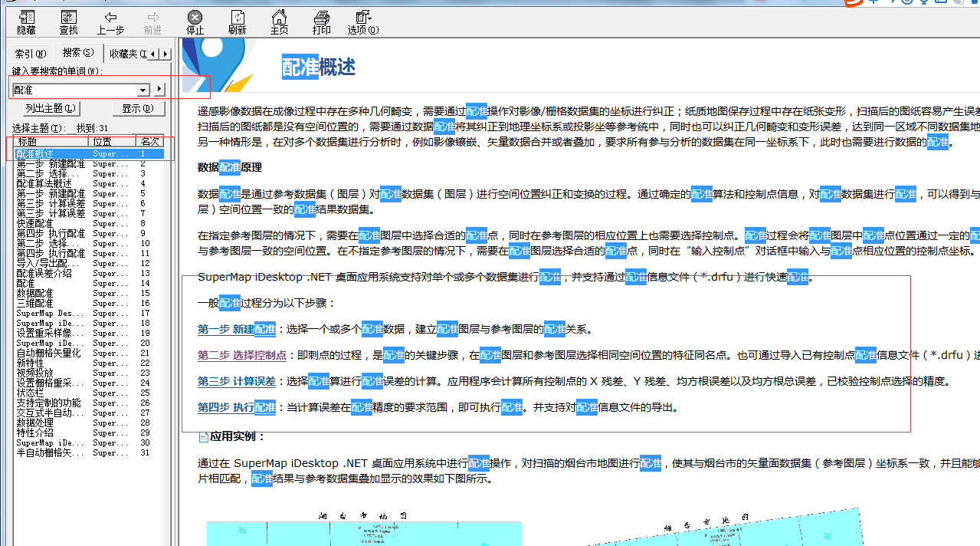Click the 前进 (Forward) arrow icon
Screen dimensions: 980x546
point(152,22)
